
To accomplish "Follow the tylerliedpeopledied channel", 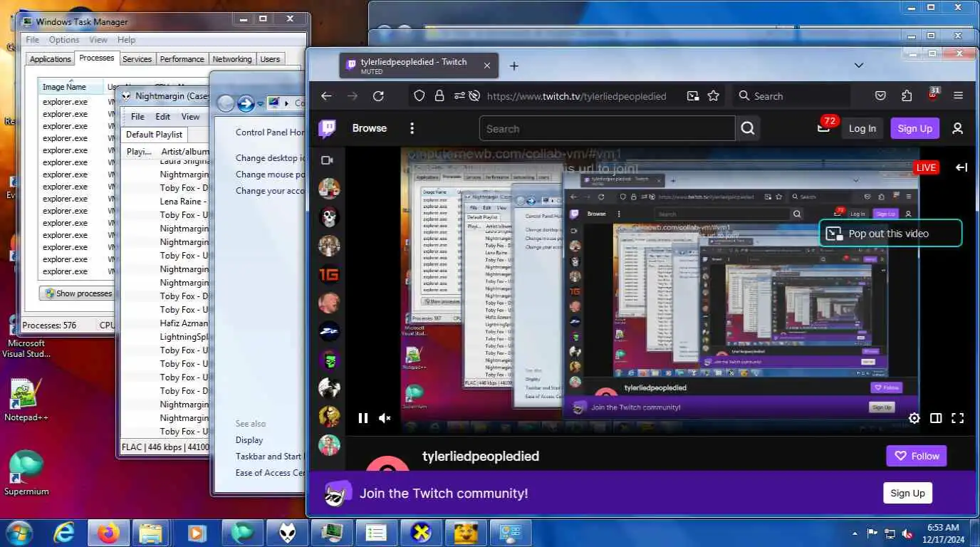I will pos(917,456).
